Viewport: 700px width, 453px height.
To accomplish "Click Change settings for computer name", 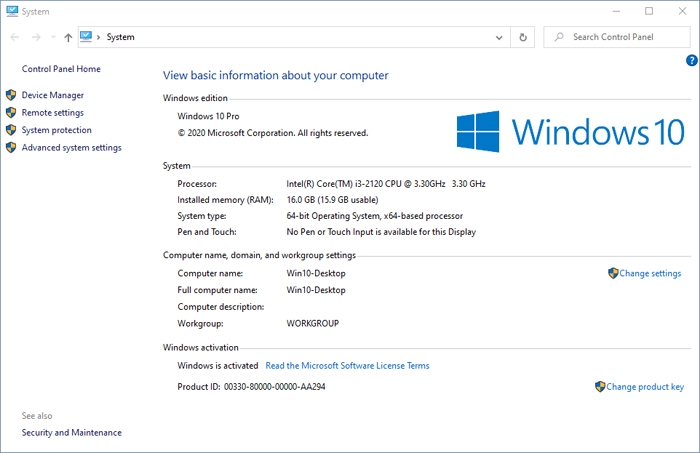I will (650, 273).
